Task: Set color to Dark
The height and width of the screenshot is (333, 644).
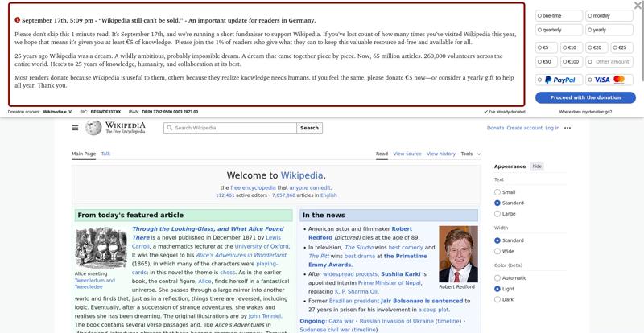Action: pyautogui.click(x=497, y=299)
